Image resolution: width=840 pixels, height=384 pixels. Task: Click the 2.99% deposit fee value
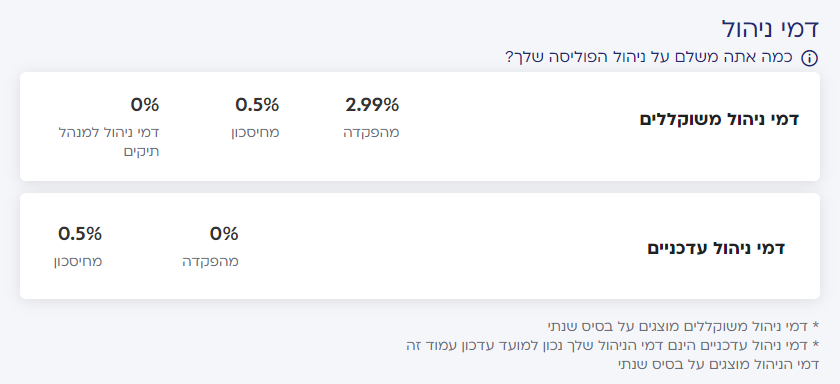372,105
